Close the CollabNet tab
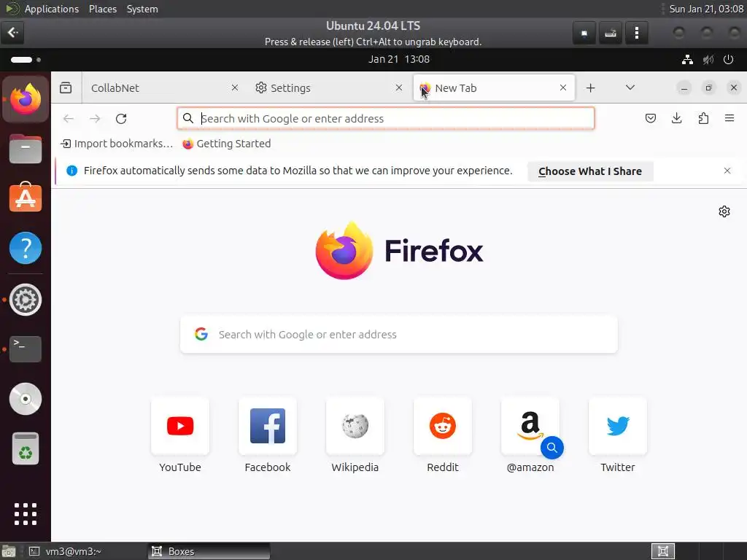Image resolution: width=747 pixels, height=560 pixels. click(235, 87)
